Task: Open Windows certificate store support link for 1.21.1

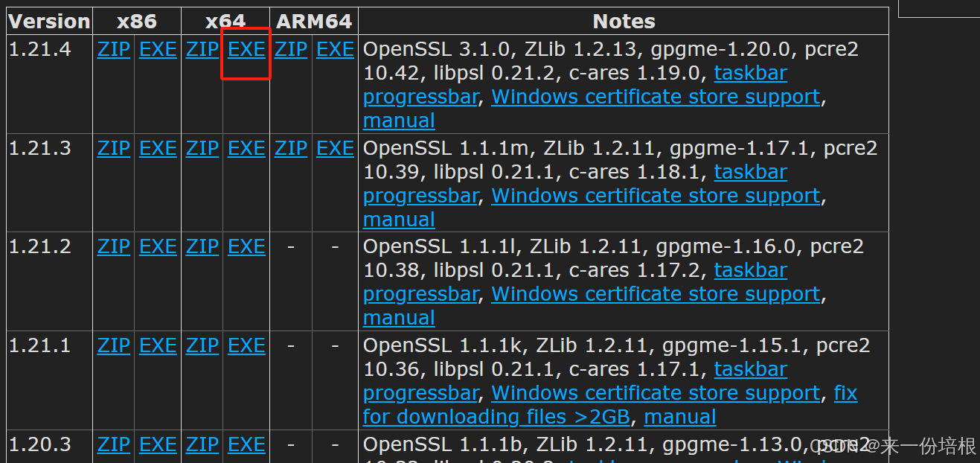Action: [656, 394]
